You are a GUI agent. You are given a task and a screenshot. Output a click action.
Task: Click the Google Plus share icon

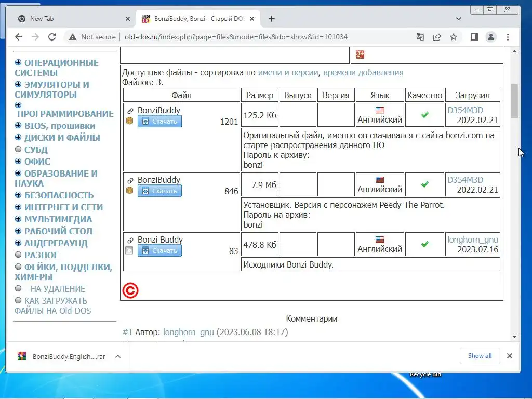360,54
